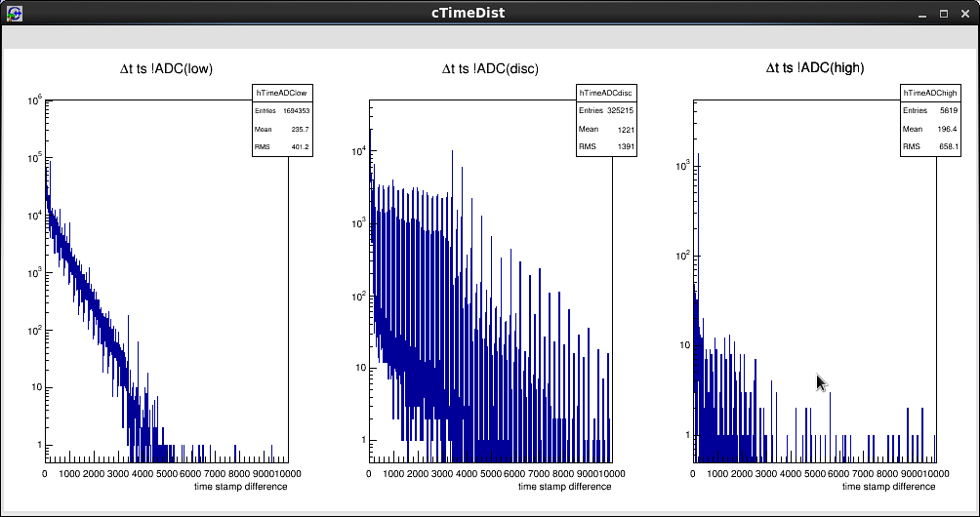Click the 10^6 y-axis label in ADC(low) plot
980x517 pixels.
point(34,99)
